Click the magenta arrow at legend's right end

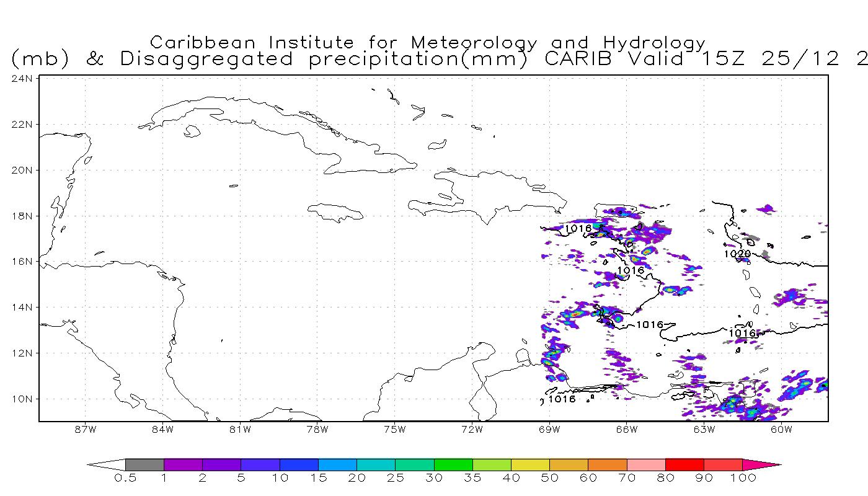(761, 464)
